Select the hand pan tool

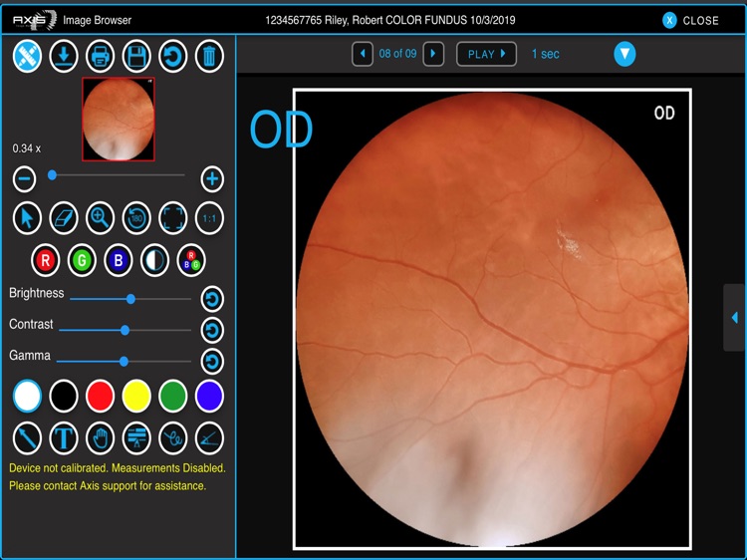(x=100, y=438)
